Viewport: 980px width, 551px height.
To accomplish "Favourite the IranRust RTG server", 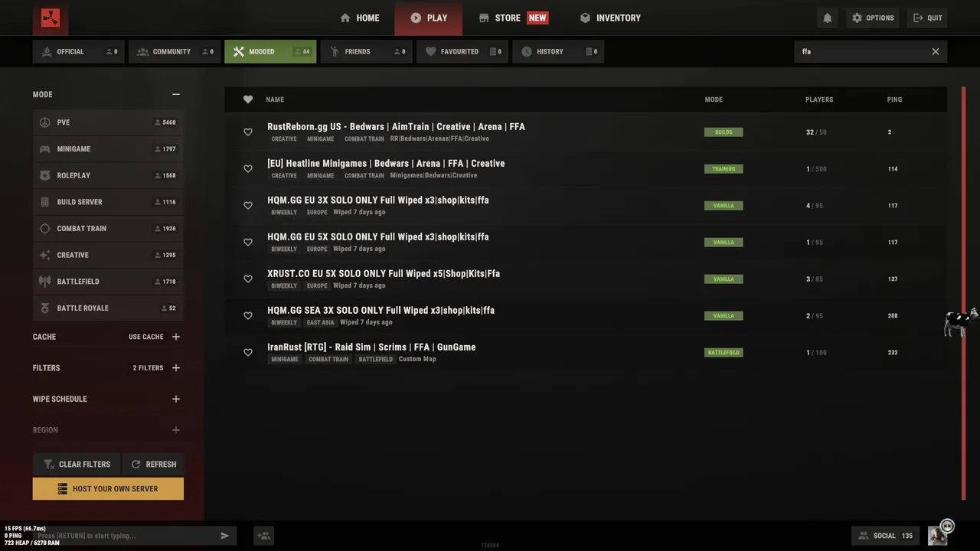I will pos(248,353).
